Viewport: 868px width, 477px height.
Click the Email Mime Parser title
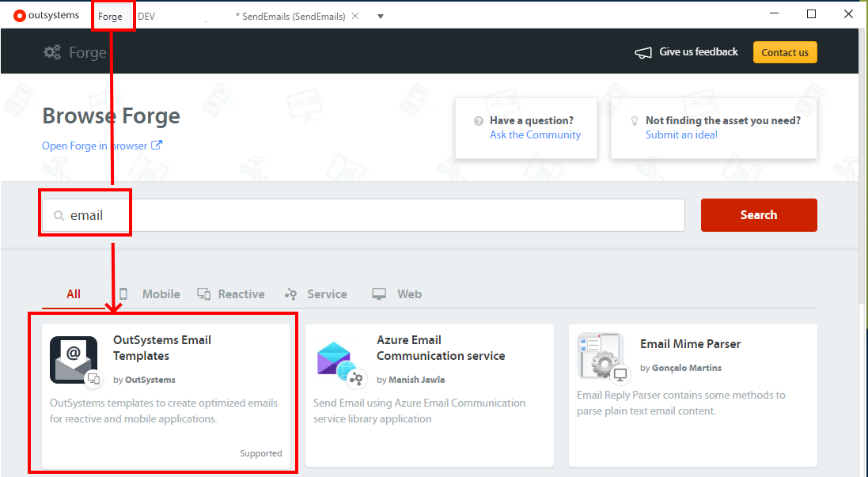(x=690, y=343)
